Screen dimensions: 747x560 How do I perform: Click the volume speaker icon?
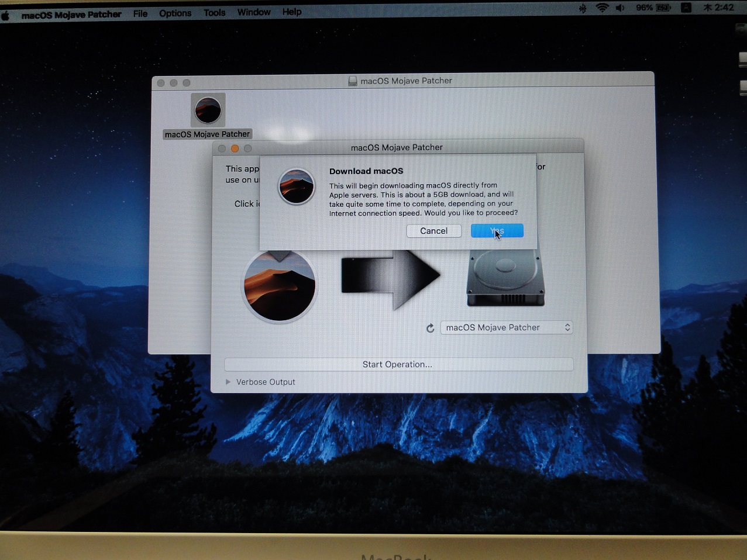pos(620,8)
